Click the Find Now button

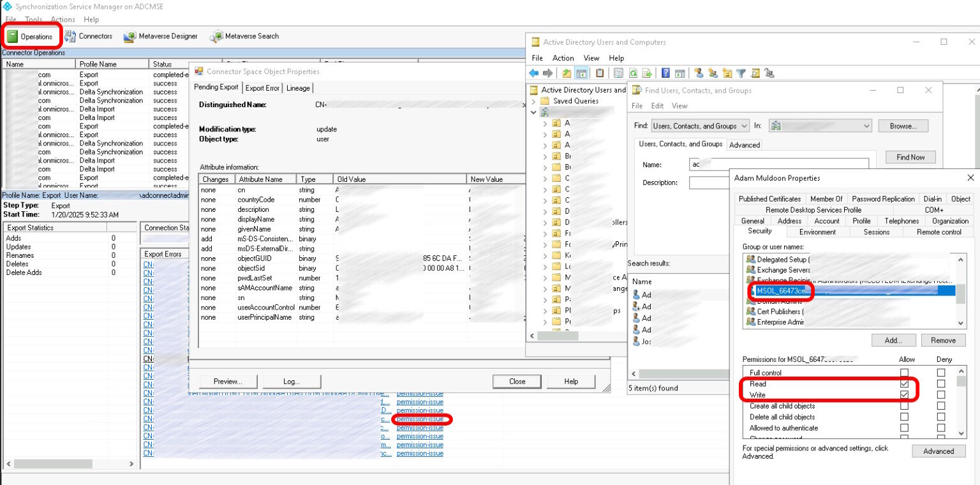[x=910, y=157]
